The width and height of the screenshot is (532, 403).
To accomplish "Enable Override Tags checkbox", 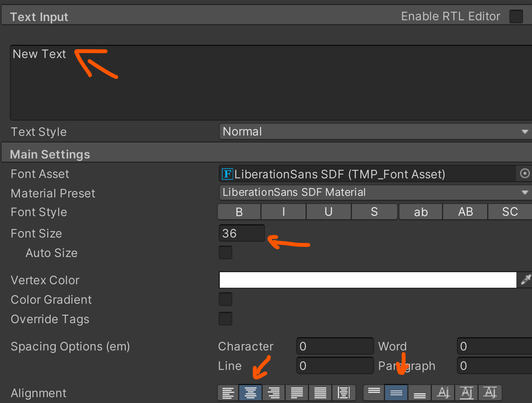I will pos(226,319).
